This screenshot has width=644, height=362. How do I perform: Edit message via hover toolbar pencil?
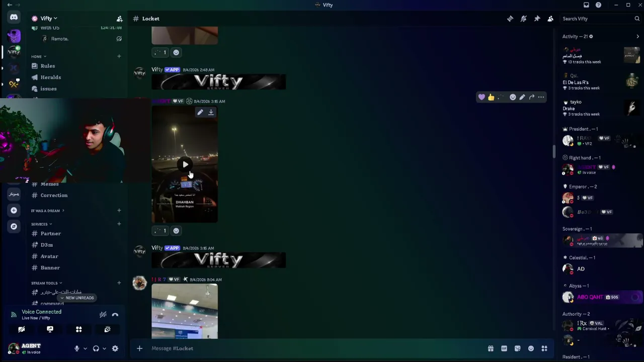(x=522, y=97)
